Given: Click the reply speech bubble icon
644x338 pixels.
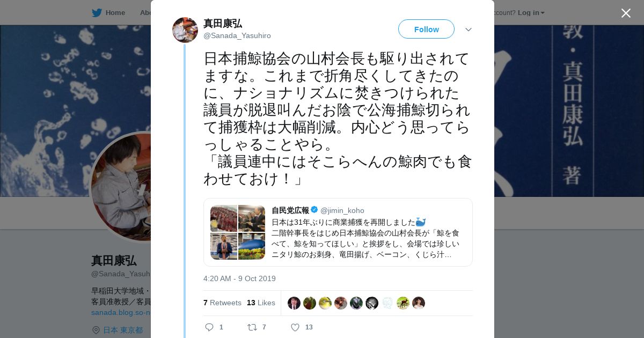Looking at the screenshot, I should (209, 327).
